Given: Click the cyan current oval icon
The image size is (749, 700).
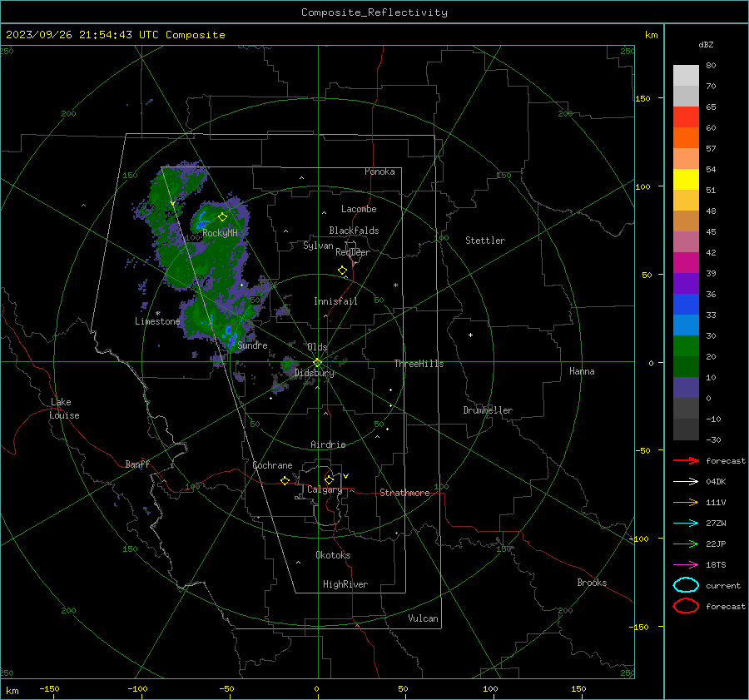Looking at the screenshot, I should [x=686, y=585].
